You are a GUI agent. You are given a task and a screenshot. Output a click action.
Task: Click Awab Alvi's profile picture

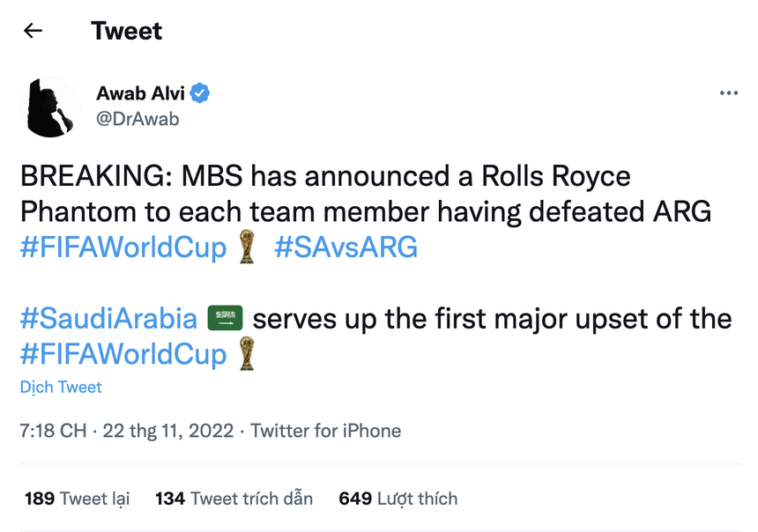[x=50, y=107]
